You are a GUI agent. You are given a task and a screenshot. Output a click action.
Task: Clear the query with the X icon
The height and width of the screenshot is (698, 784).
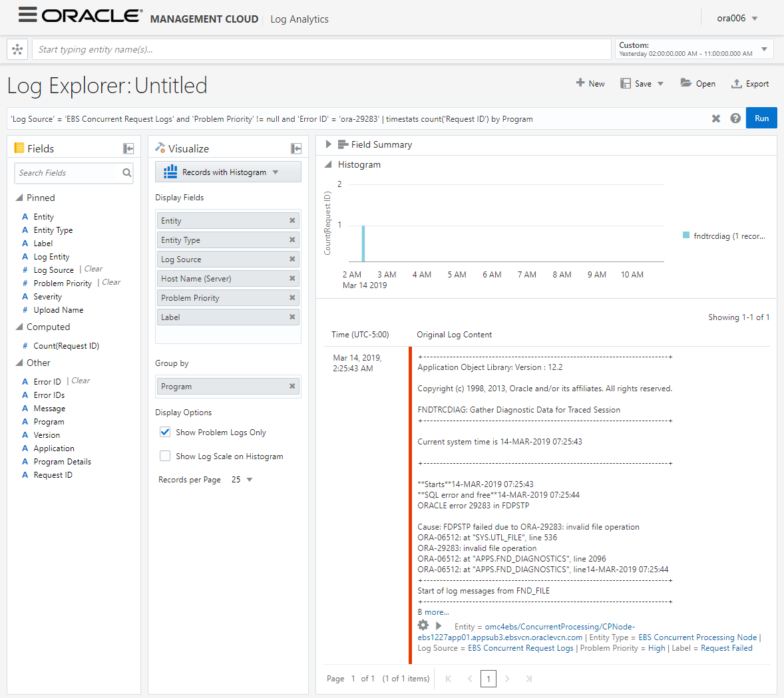[x=716, y=118]
